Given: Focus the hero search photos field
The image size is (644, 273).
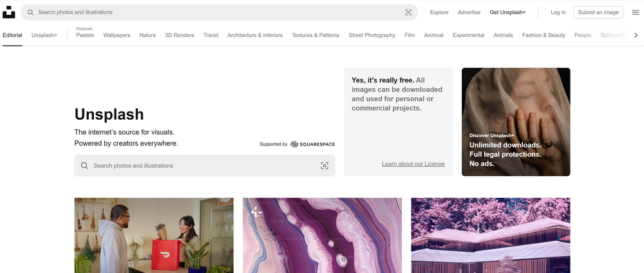Looking at the screenshot, I should click(x=205, y=165).
